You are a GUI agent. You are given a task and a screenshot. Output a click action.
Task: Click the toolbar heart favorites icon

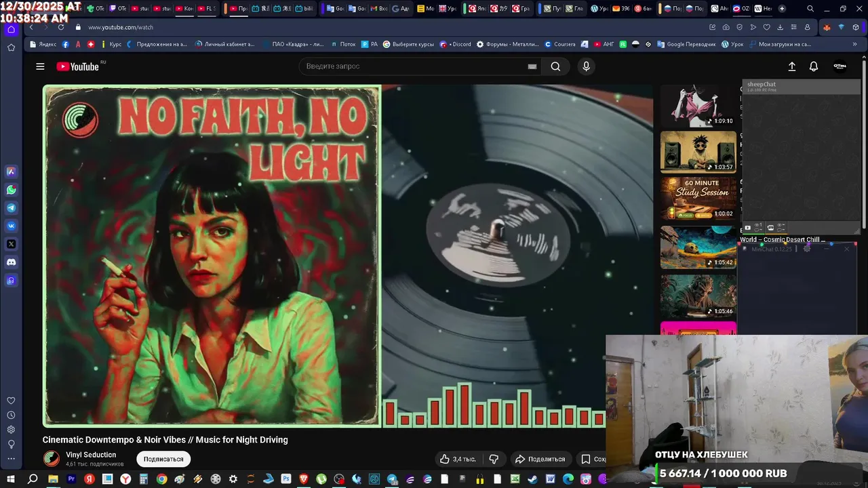tap(767, 27)
